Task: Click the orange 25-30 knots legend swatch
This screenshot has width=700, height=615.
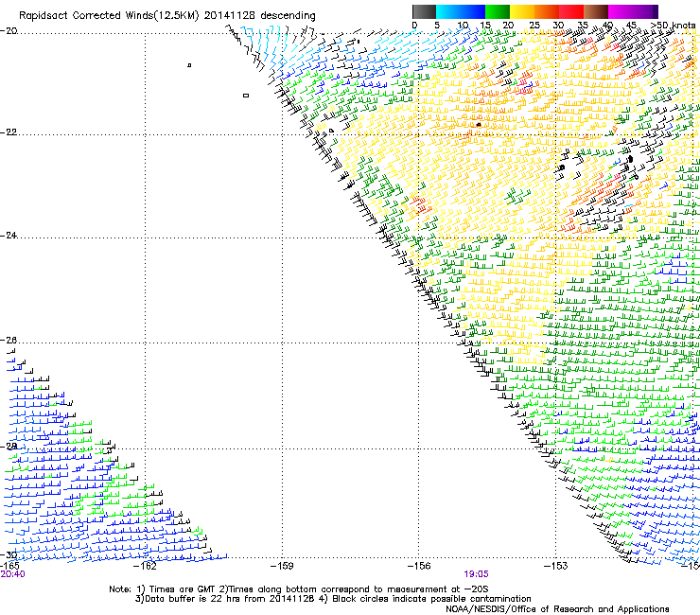Action: click(x=547, y=11)
